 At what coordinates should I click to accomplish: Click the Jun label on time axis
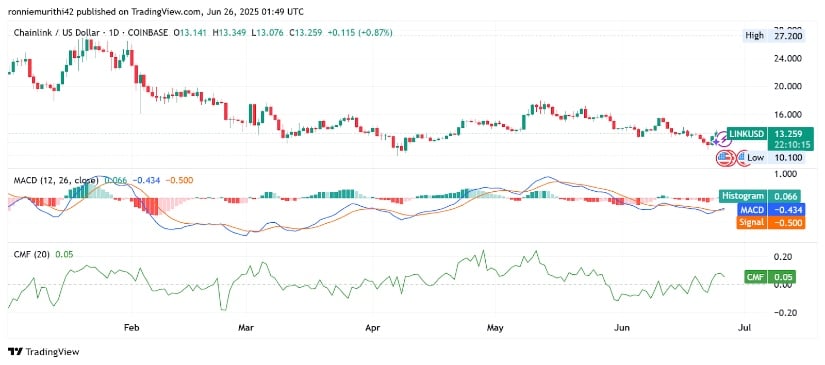coord(622,328)
